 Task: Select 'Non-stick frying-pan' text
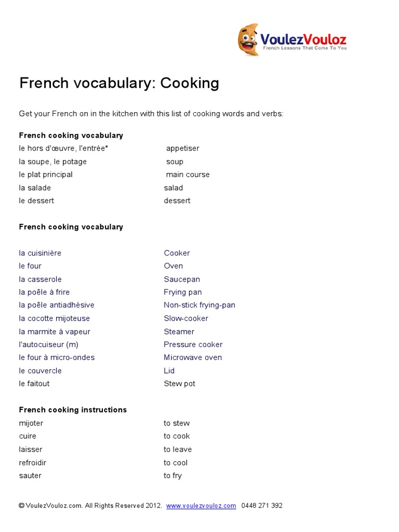tap(199, 305)
